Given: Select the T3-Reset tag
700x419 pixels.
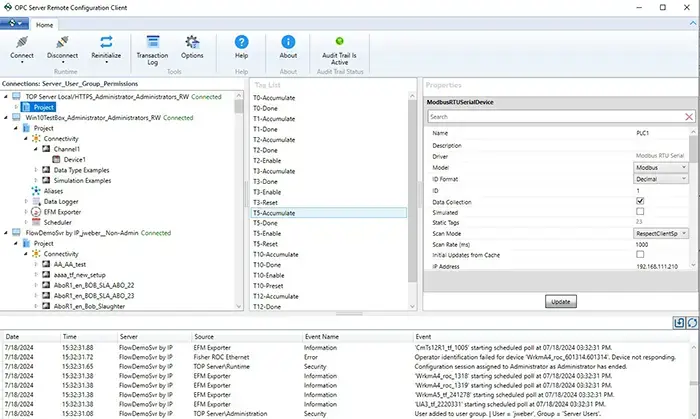Looking at the screenshot, I should [x=265, y=203].
